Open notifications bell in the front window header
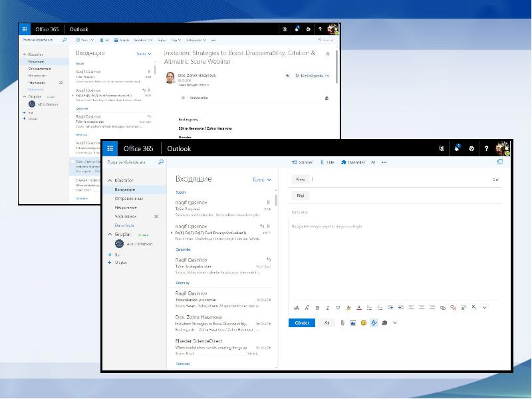532x399 pixels. click(457, 148)
